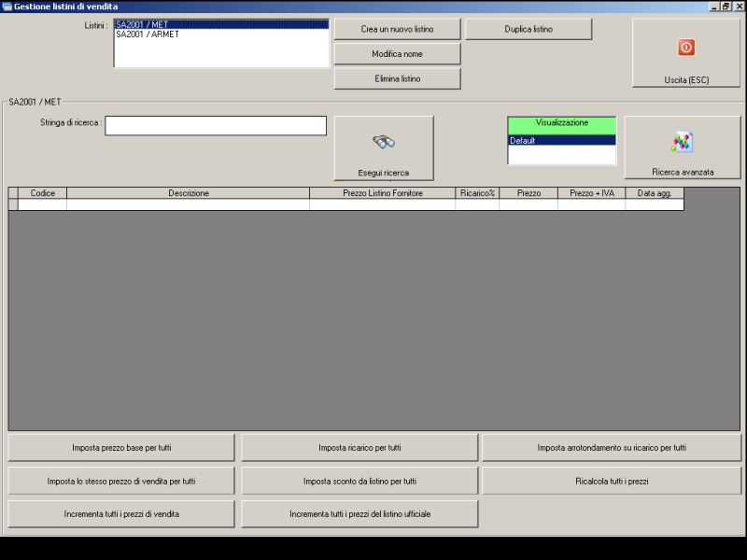Click Modifica nome button
Screen dimensions: 747x560
398,54
